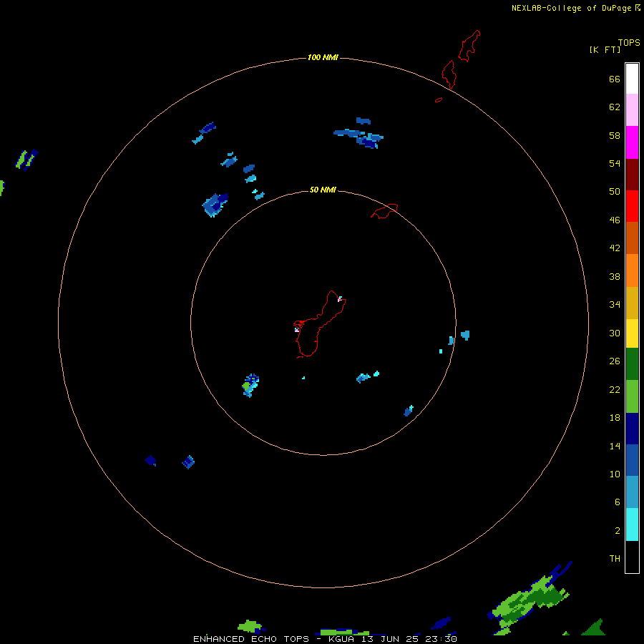The width and height of the screenshot is (644, 644).
Task: Click the 58 value on the legend
Action: click(x=615, y=135)
